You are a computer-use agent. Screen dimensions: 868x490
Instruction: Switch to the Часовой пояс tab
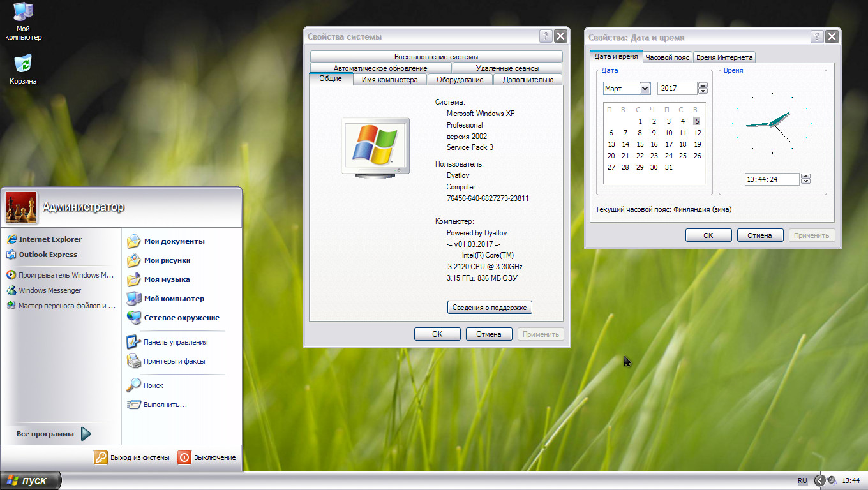[667, 57]
